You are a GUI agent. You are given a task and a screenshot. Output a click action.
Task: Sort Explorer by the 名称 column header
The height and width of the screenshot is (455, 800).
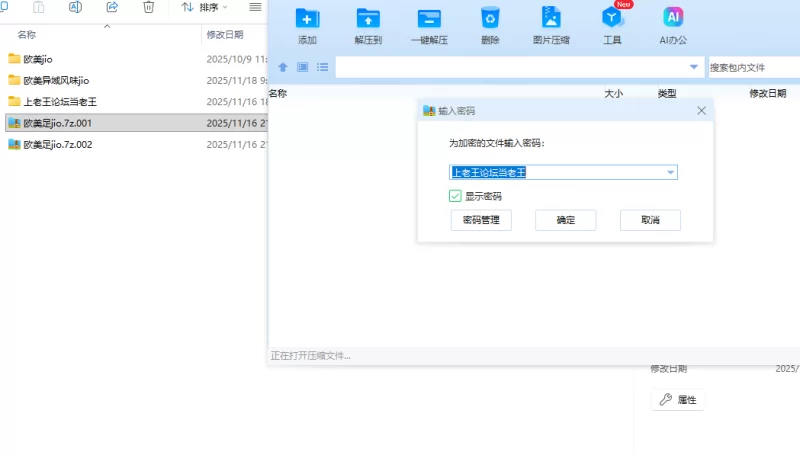pyautogui.click(x=27, y=35)
